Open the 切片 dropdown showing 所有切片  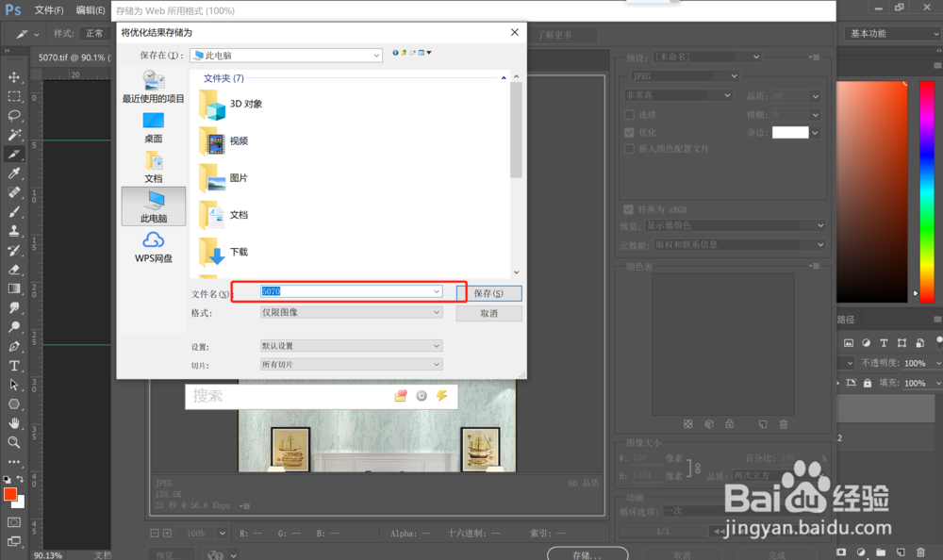[x=351, y=365]
